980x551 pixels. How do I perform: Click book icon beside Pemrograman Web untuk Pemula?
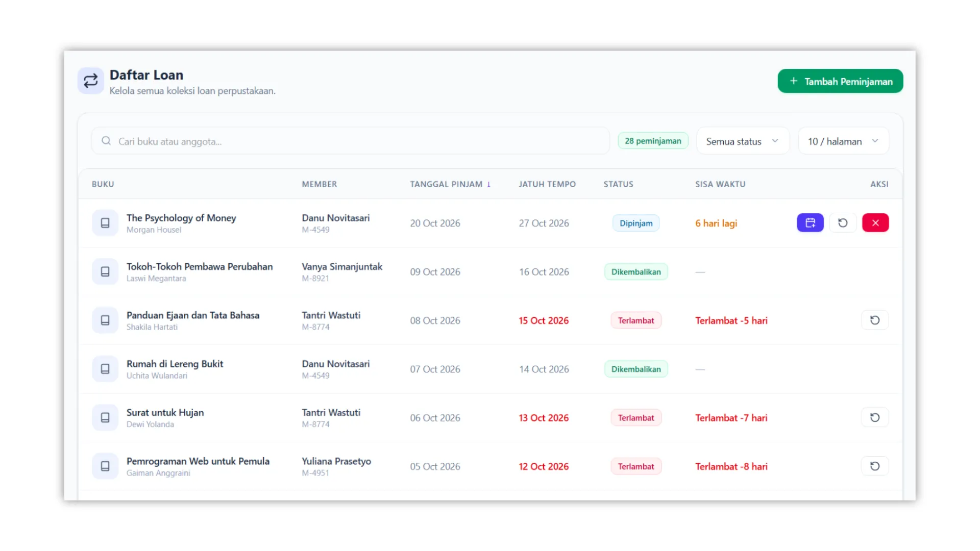(x=105, y=466)
